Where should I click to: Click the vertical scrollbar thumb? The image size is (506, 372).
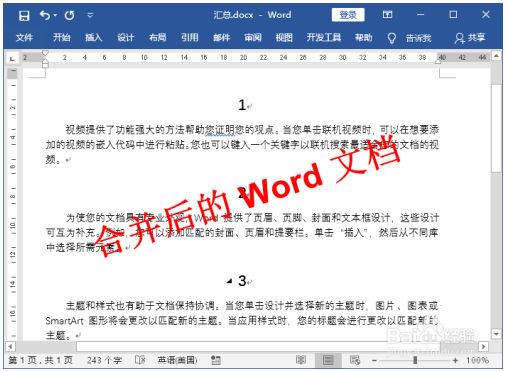[496, 128]
